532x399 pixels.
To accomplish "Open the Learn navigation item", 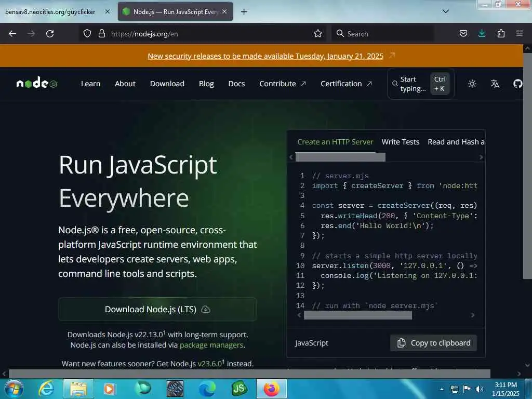I will pos(90,84).
